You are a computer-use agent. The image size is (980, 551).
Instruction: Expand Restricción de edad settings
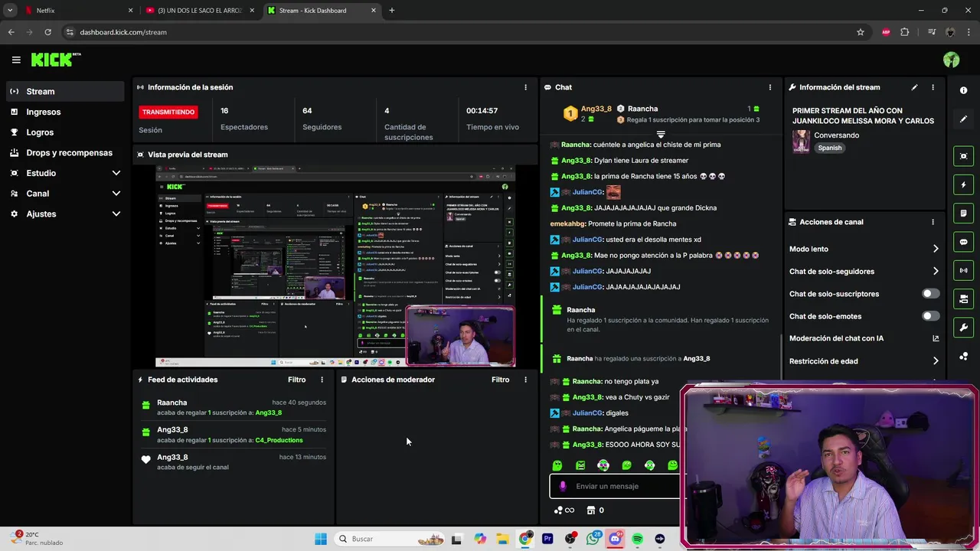(x=936, y=361)
